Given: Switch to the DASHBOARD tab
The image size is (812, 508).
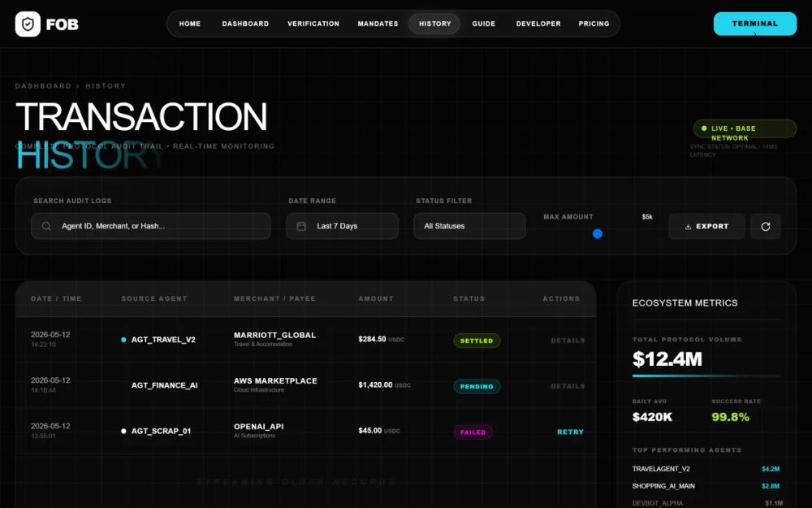Looking at the screenshot, I should tap(245, 24).
